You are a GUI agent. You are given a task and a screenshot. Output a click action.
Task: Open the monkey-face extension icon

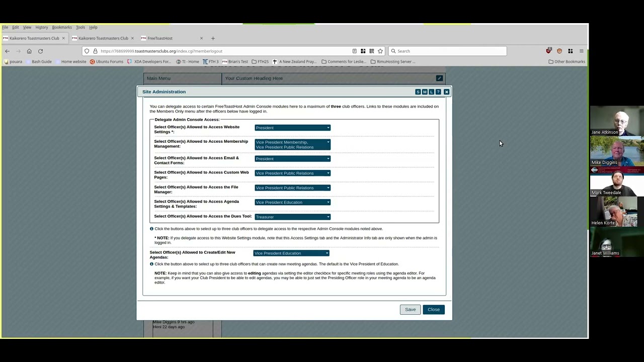(559, 51)
